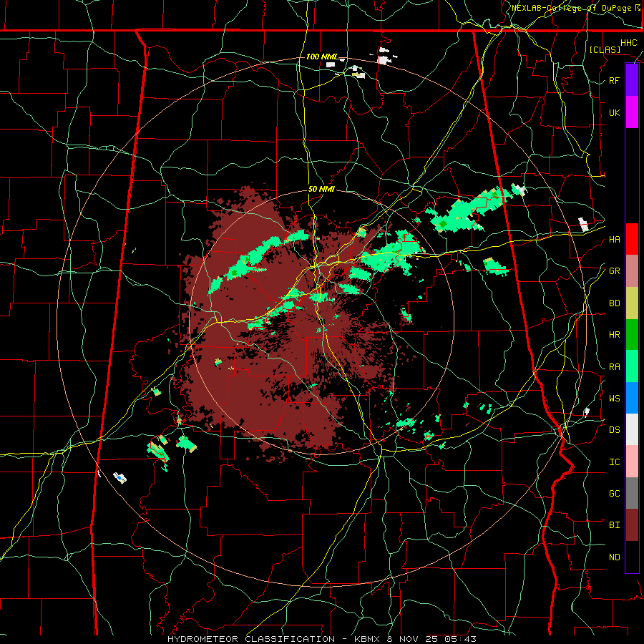Click the ND black legend swatch
644x644 pixels.
point(632,557)
